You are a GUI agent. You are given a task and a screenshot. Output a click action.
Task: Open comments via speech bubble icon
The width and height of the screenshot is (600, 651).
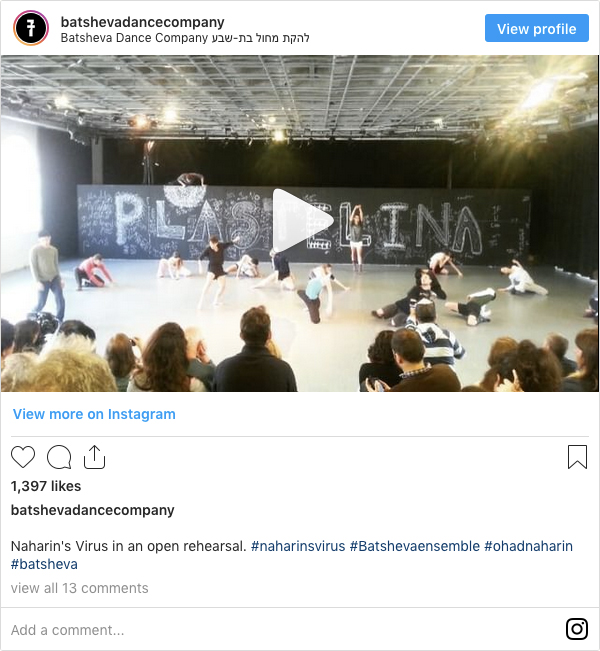[x=59, y=457]
